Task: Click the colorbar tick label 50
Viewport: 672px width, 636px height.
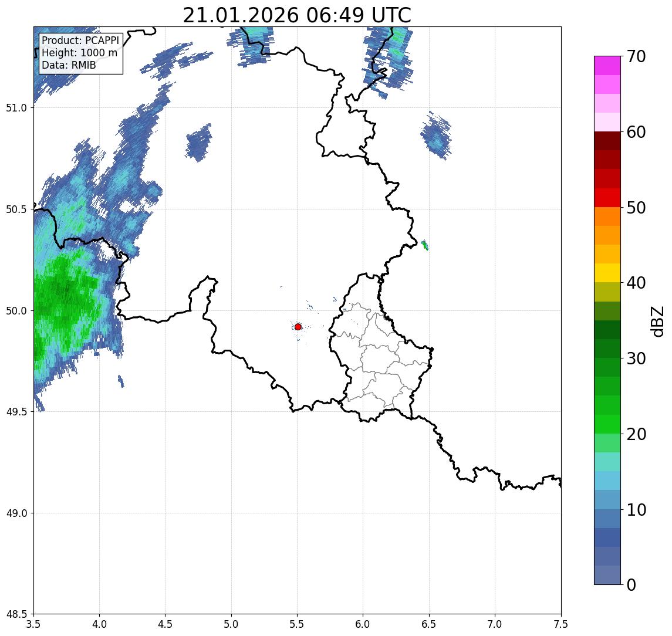Action: [x=636, y=208]
